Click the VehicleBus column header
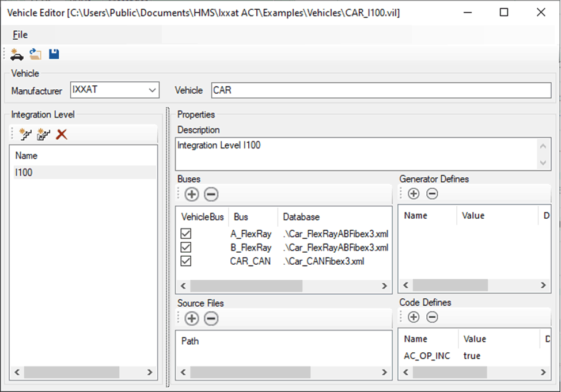 (x=203, y=217)
